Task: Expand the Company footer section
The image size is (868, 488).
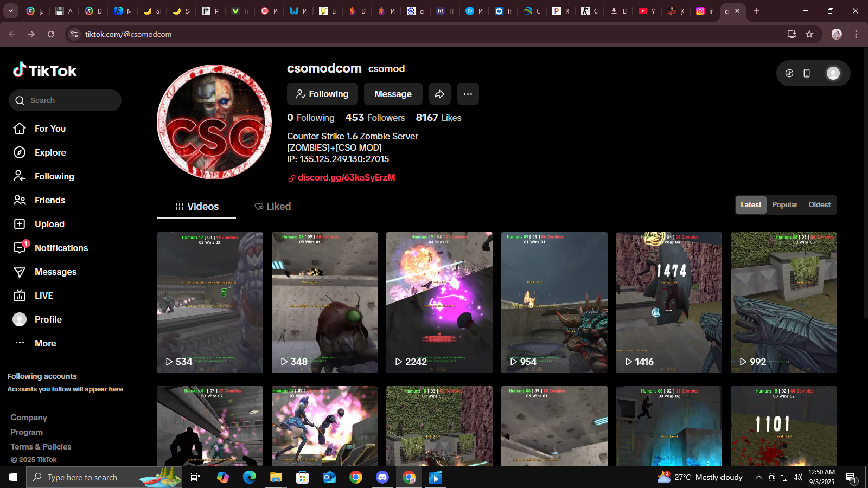Action: 29,418
